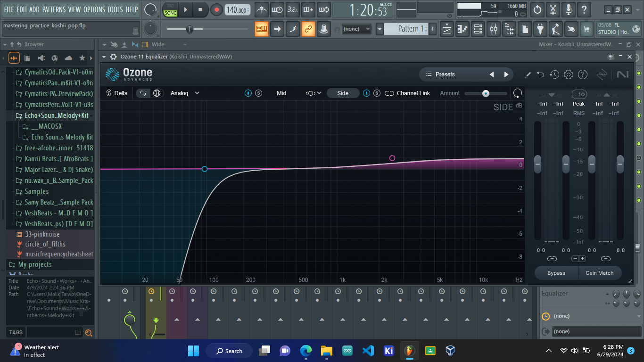Click the tempo field showing 140.000
This screenshot has height=362, width=644.
click(237, 10)
